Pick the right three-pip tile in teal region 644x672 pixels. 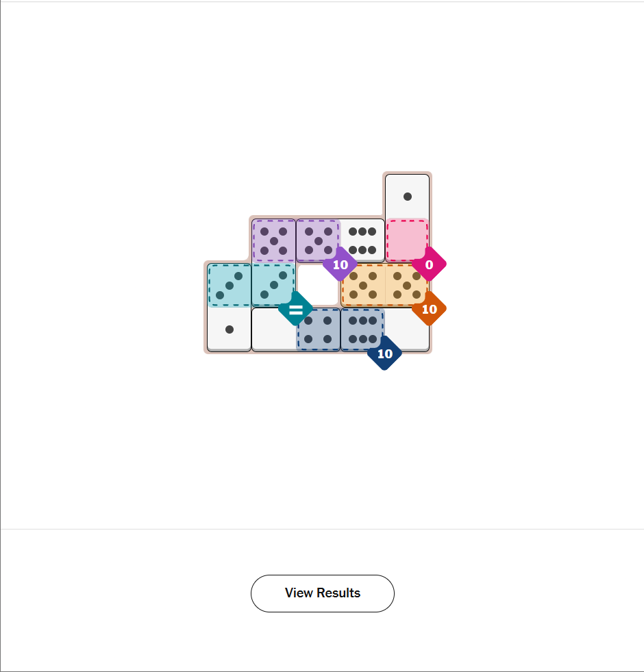(x=273, y=284)
